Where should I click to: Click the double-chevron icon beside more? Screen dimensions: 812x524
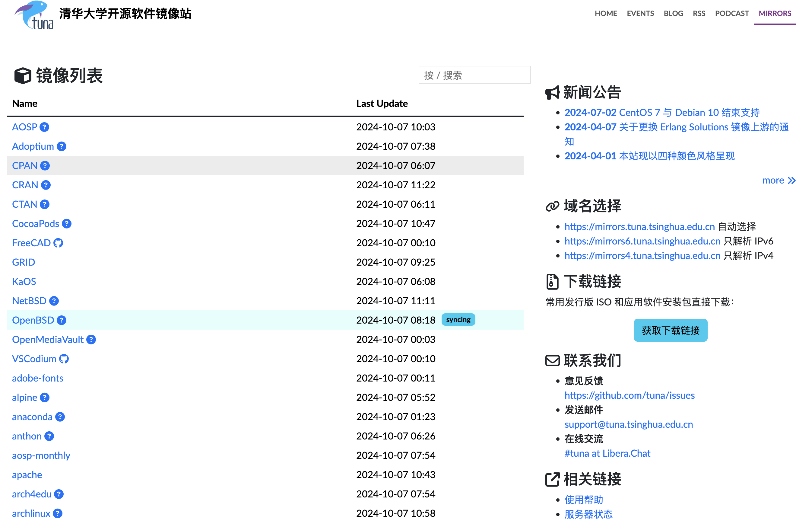pos(791,181)
